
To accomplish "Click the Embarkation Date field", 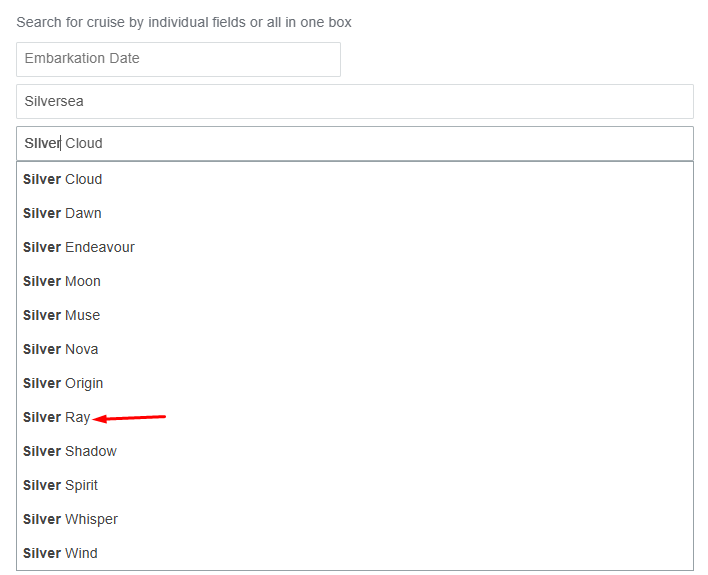I will coord(178,59).
